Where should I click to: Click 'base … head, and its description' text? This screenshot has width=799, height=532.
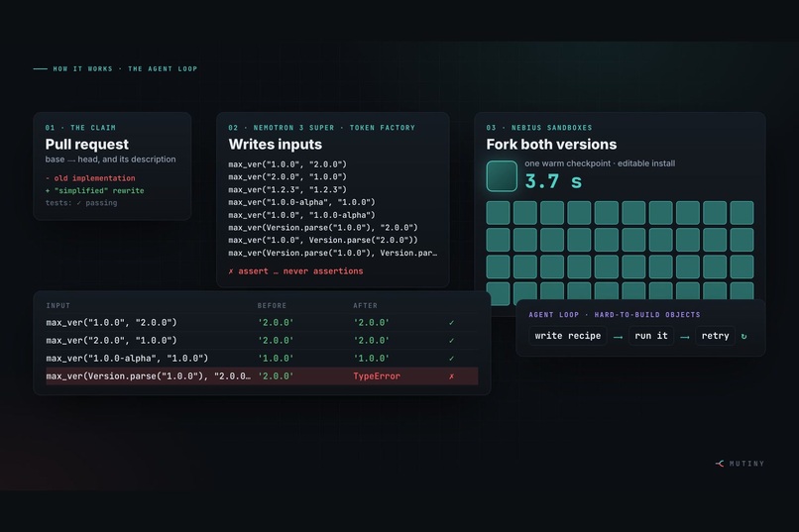click(111, 160)
